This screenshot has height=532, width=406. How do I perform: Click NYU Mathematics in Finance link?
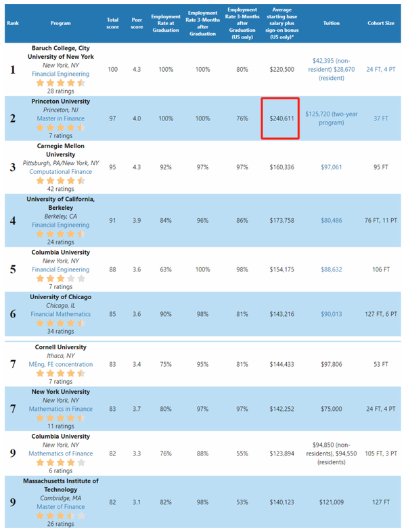tap(61, 409)
